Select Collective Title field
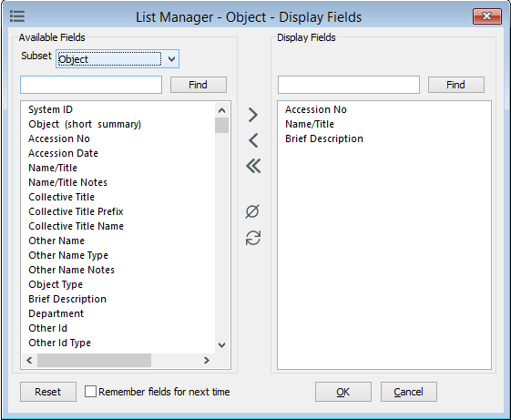This screenshot has width=511, height=420. click(62, 197)
